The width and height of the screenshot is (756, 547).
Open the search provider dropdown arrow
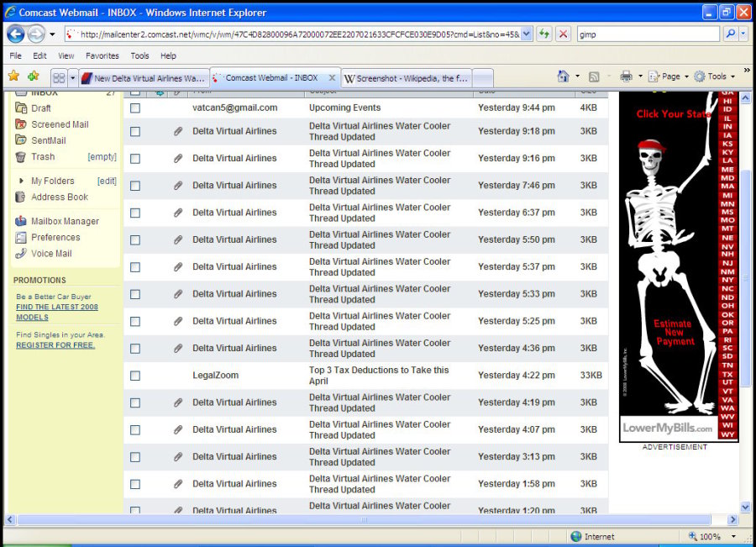point(743,34)
